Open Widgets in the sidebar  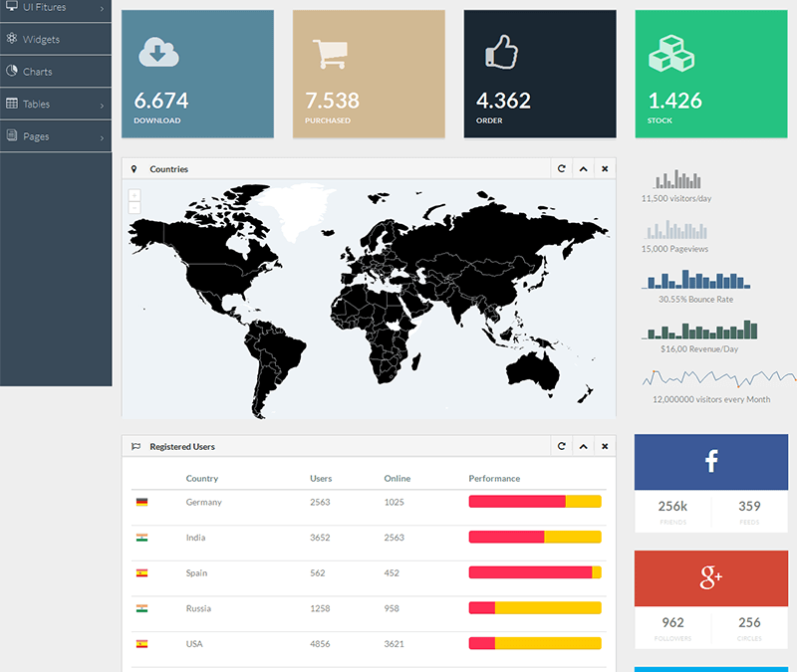point(41,40)
